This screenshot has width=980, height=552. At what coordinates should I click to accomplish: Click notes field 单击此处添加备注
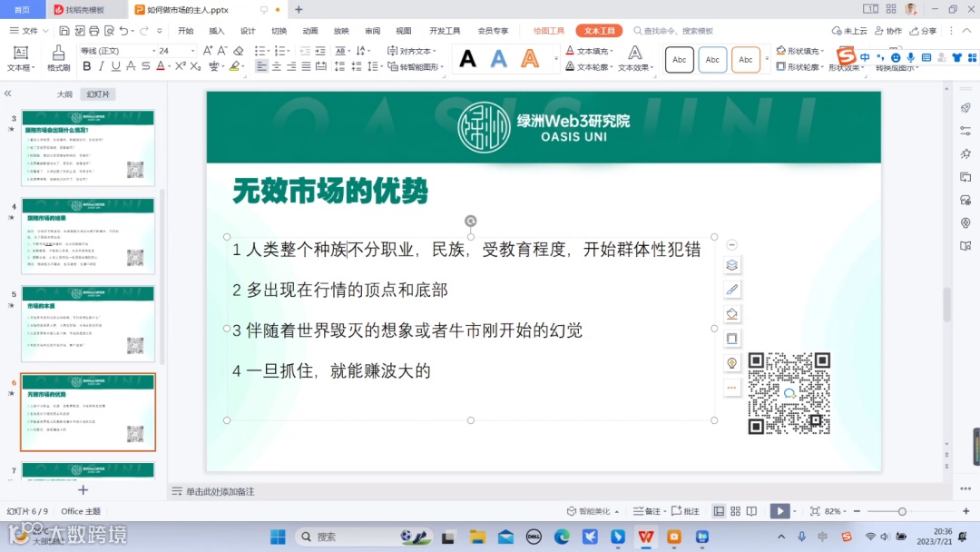click(x=220, y=492)
